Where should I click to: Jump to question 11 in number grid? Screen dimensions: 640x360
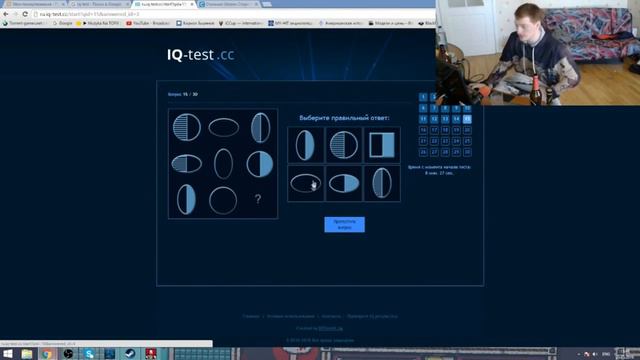coord(423,119)
